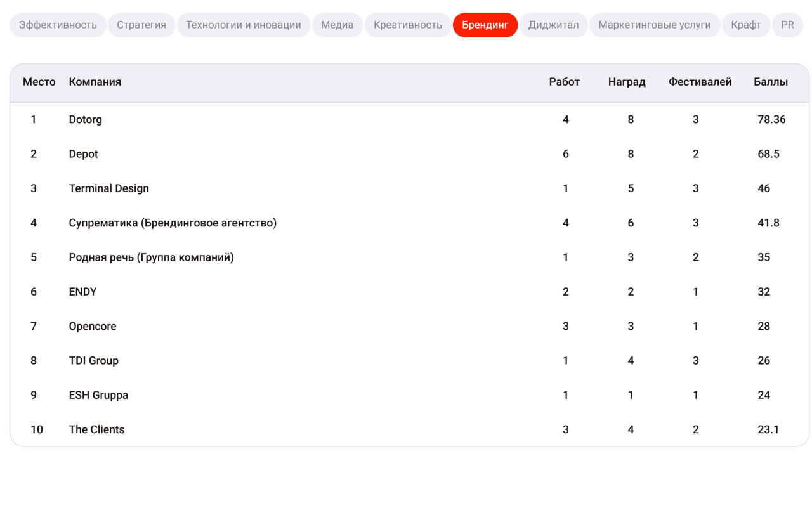The height and width of the screenshot is (508, 812).
Task: Open the Opencore company entry
Action: 93,326
